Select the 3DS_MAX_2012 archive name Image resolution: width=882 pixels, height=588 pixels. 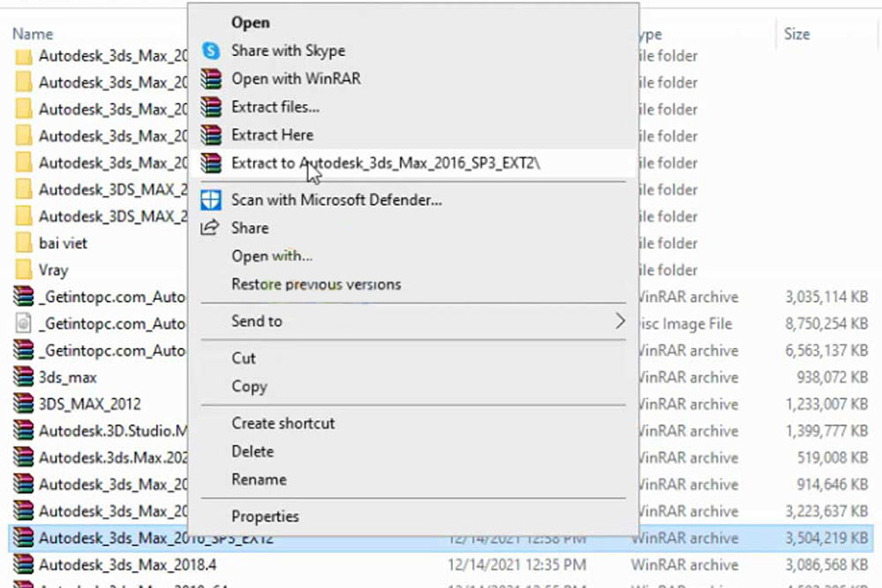[x=89, y=404]
